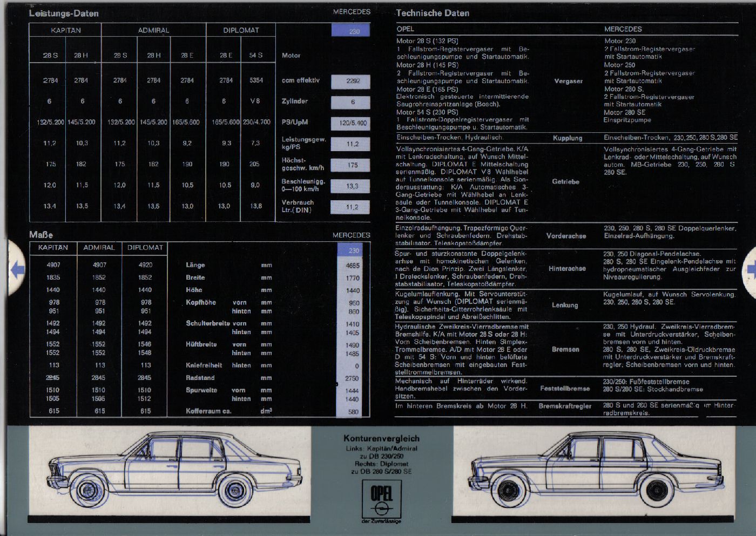Click the 'Leistungs-Daten' heading

point(64,13)
